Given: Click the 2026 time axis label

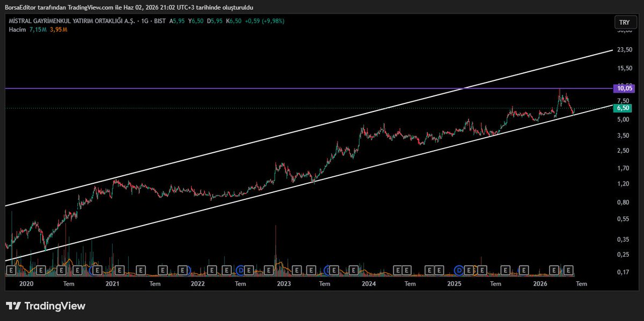Looking at the screenshot, I should pos(540,283).
